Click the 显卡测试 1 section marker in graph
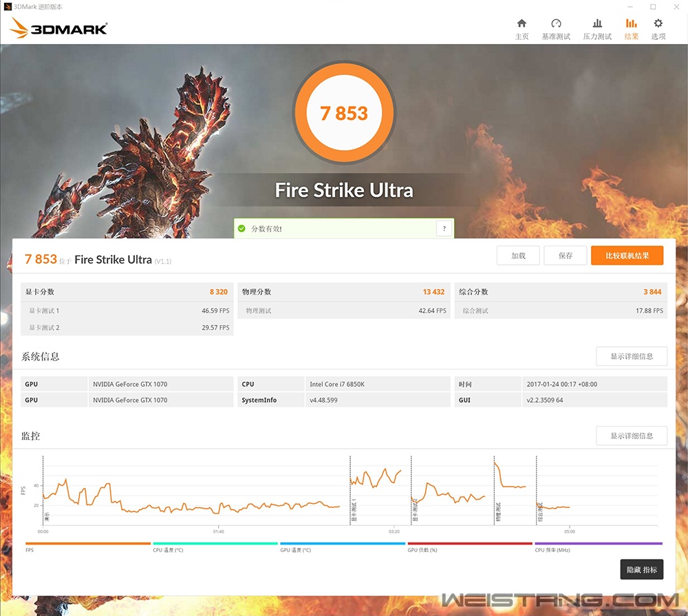The height and width of the screenshot is (616, 688). pos(354,510)
